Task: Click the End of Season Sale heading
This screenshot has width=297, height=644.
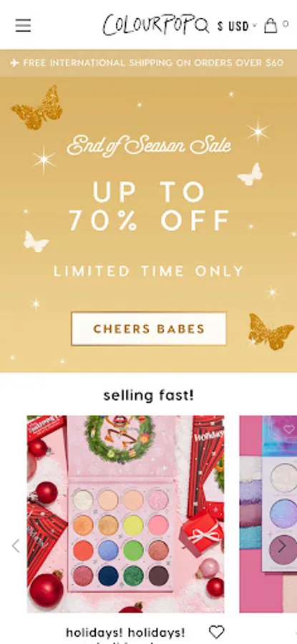Action: pyautogui.click(x=149, y=145)
